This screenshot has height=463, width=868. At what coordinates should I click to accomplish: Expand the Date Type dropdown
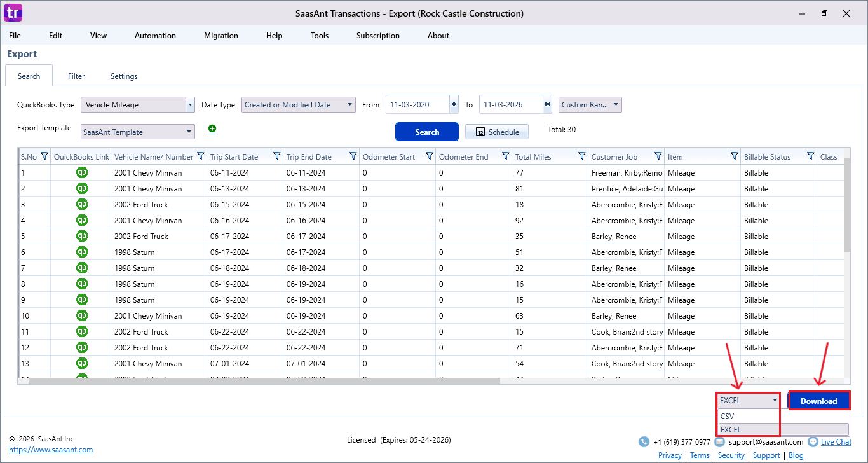click(x=350, y=105)
